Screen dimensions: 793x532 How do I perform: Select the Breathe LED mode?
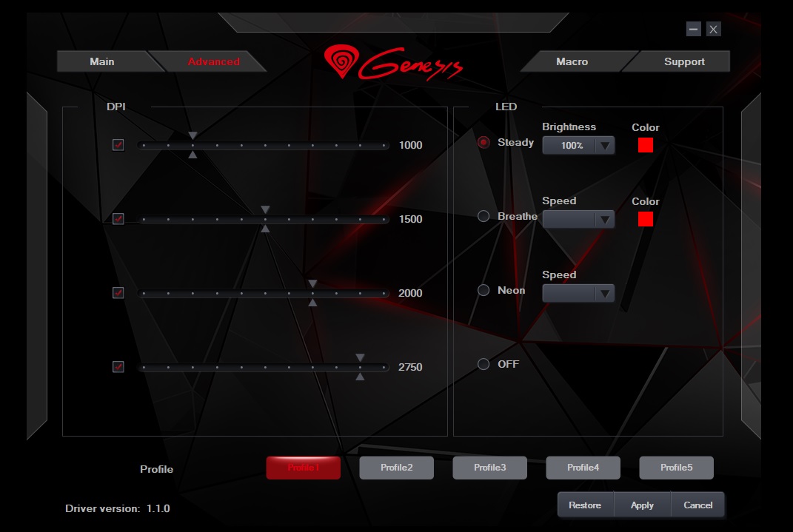[484, 216]
